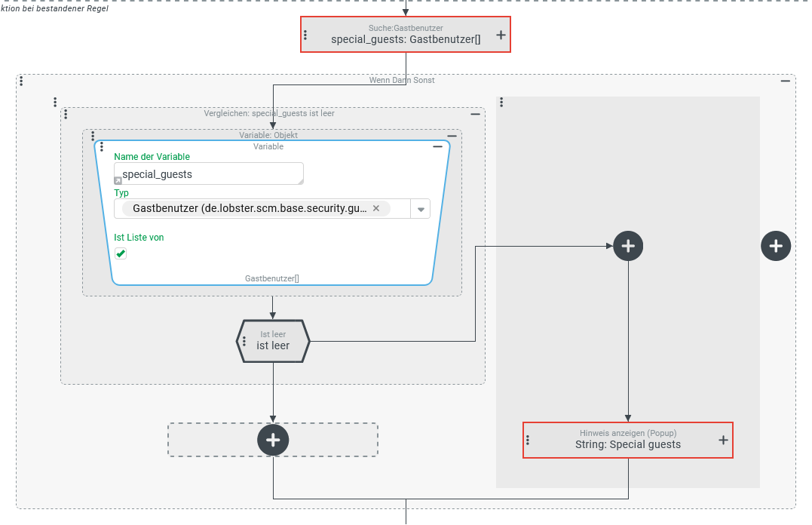Click the plus icon on Suche:Gastbenutzer node

pyautogui.click(x=501, y=35)
